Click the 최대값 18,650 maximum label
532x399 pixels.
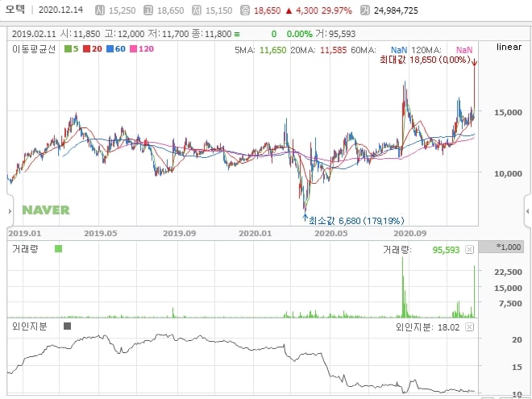click(425, 60)
